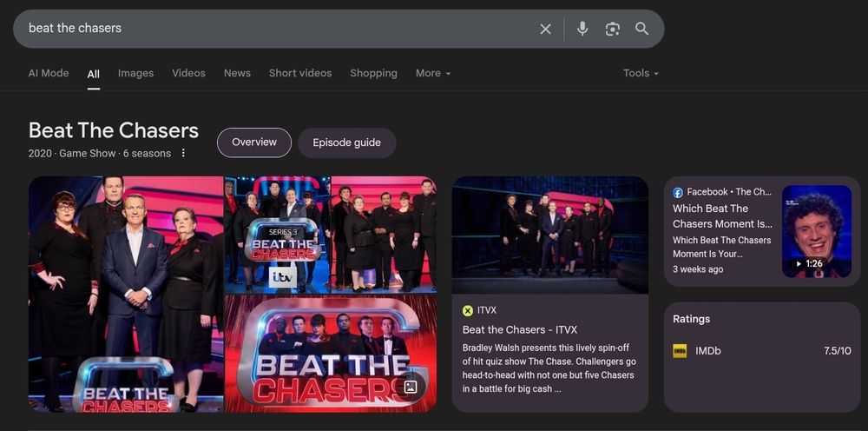Select the Overview chip
Viewport: 868px width, 431px height.
coord(254,143)
